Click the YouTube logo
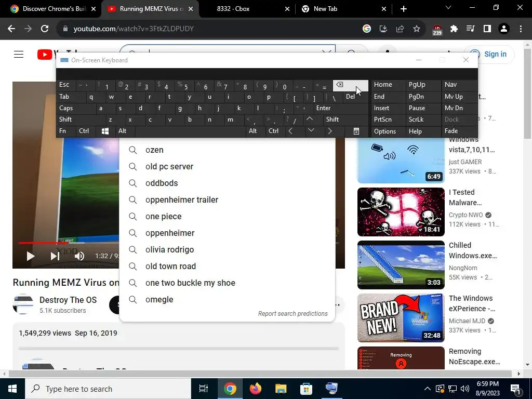Screen dimensions: 532x399 pyautogui.click(x=46, y=54)
